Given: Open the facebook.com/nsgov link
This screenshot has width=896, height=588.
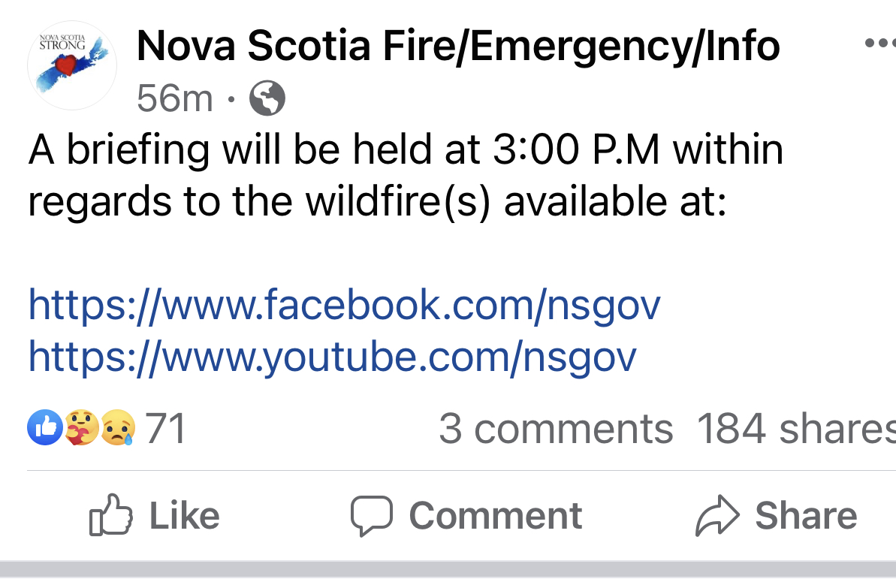Looking at the screenshot, I should pyautogui.click(x=345, y=305).
